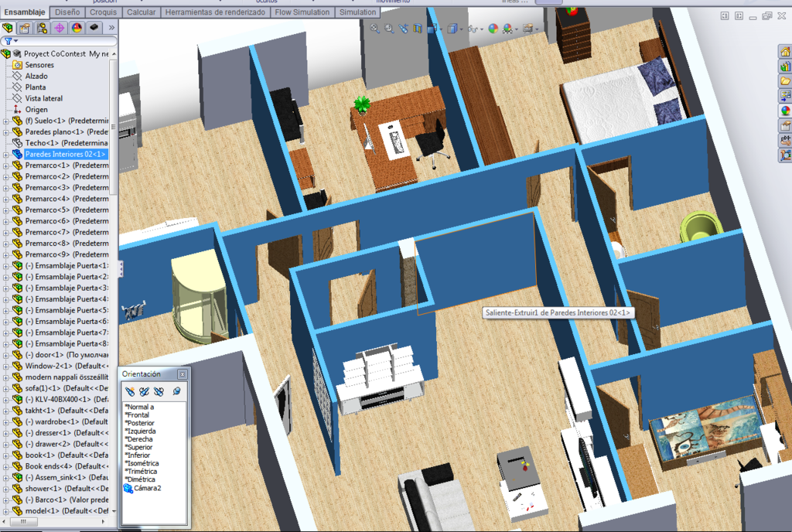Expand the Paredes Interiores 02<1> node

coord(6,155)
